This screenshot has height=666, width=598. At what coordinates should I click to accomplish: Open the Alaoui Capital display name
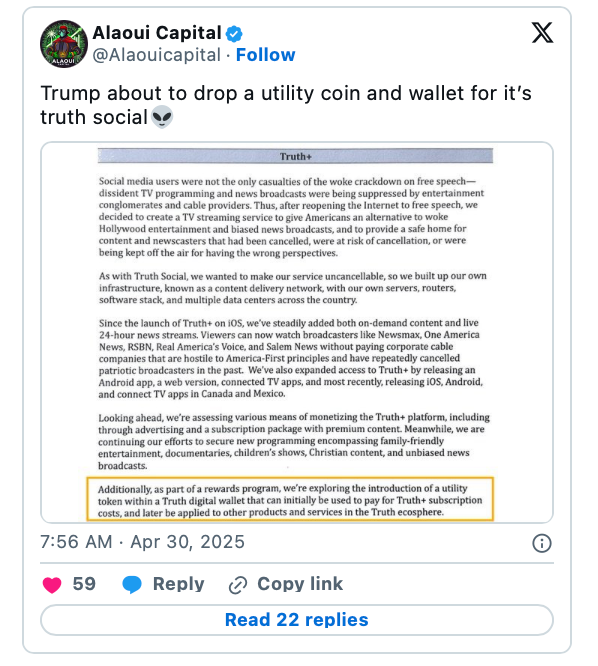point(157,33)
